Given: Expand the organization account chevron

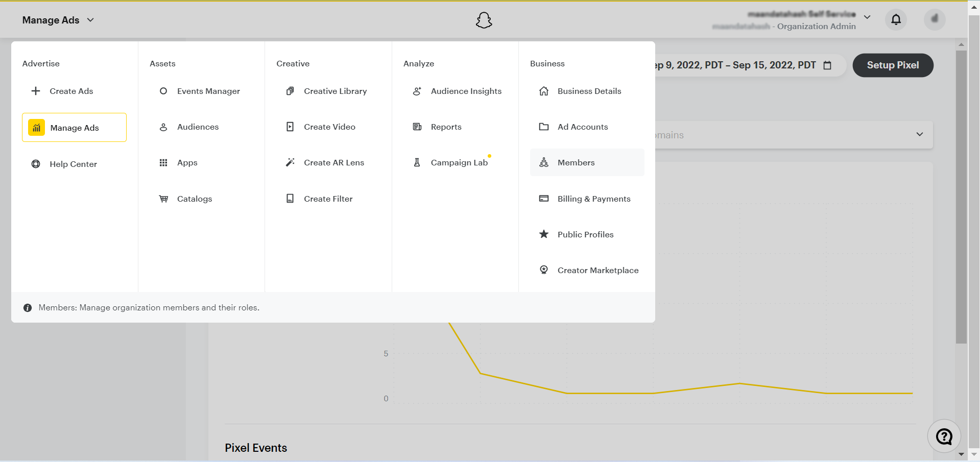Looking at the screenshot, I should [x=867, y=17].
